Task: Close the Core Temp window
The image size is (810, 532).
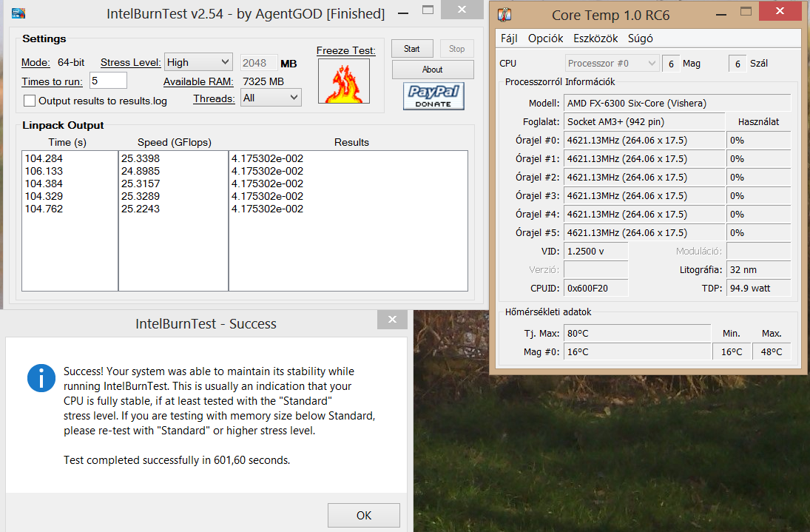Action: coord(780,11)
